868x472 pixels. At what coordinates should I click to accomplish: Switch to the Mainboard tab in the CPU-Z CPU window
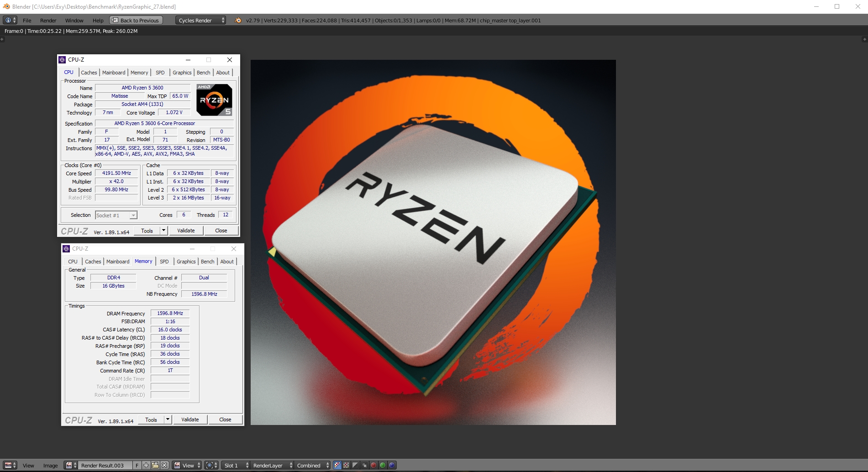point(114,73)
